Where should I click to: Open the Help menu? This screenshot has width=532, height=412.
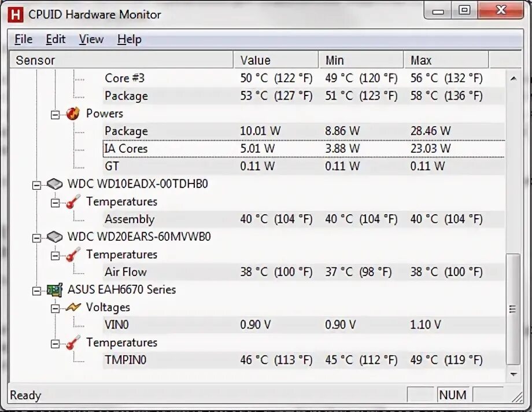point(130,39)
